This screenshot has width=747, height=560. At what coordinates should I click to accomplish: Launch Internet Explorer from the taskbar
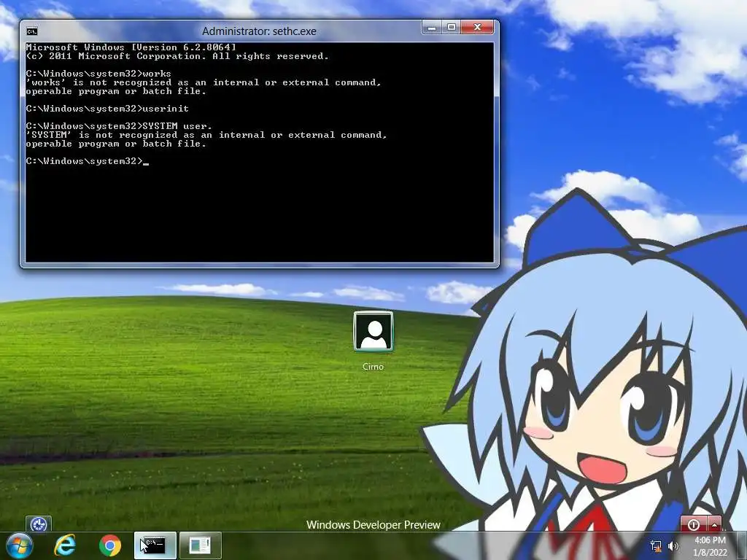point(65,545)
